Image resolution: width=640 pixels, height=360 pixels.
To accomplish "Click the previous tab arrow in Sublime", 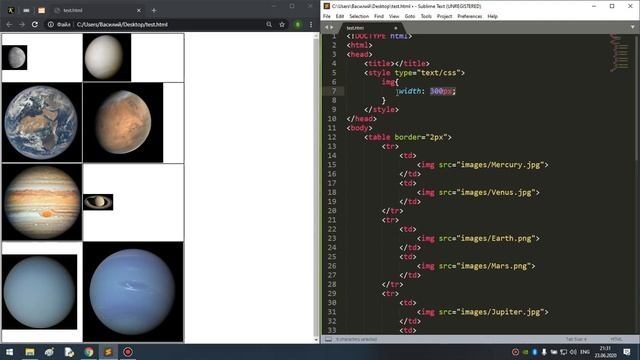I will (326, 27).
